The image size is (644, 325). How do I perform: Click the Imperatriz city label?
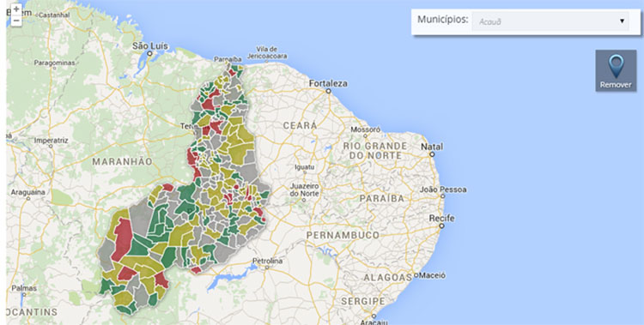point(51,141)
